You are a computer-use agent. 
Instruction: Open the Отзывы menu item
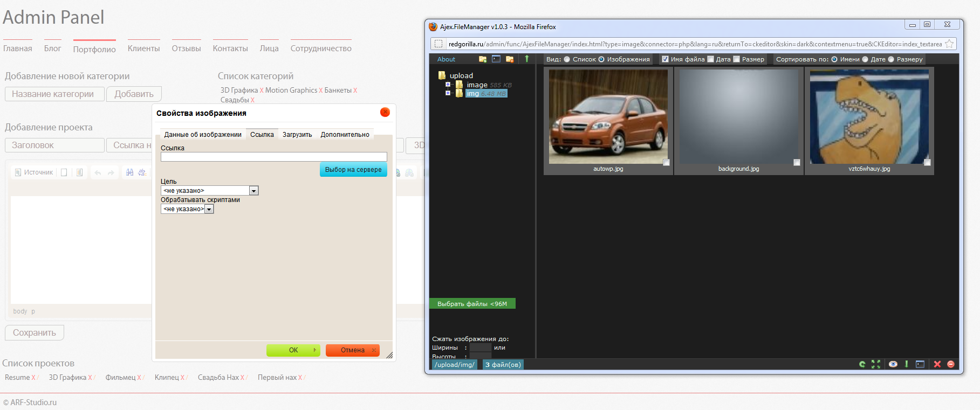[187, 48]
